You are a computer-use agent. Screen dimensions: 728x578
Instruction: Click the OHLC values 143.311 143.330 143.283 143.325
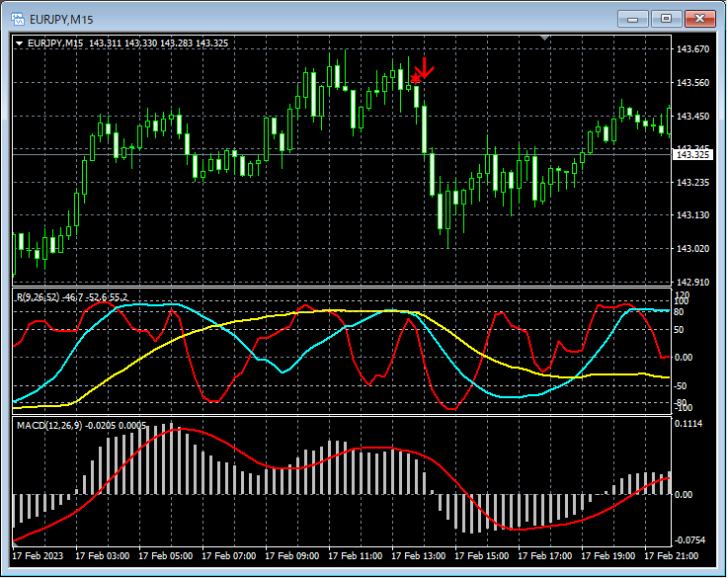click(159, 43)
